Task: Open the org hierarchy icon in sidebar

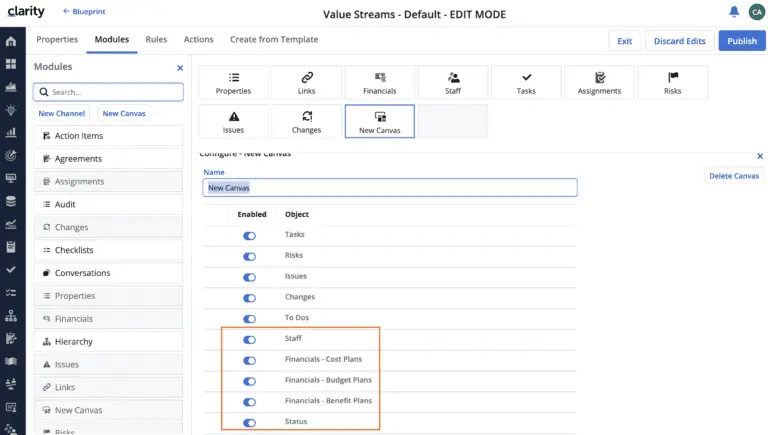Action: [11, 316]
